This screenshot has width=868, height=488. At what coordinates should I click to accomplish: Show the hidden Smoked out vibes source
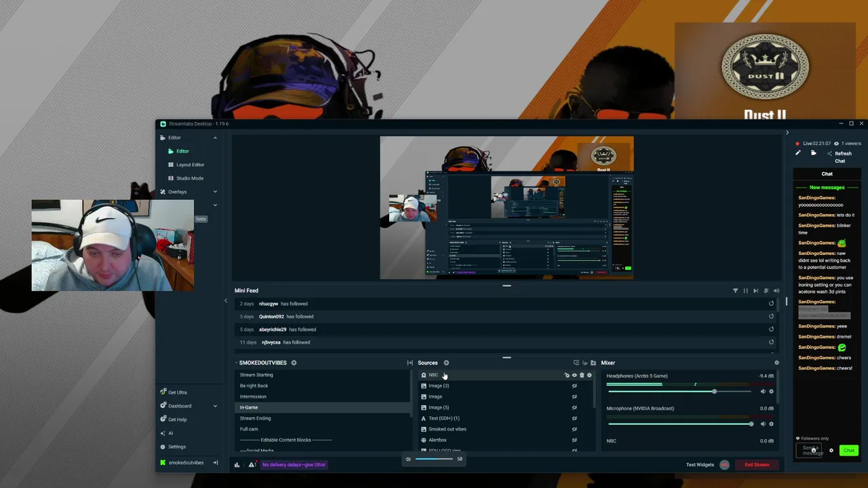pos(574,429)
